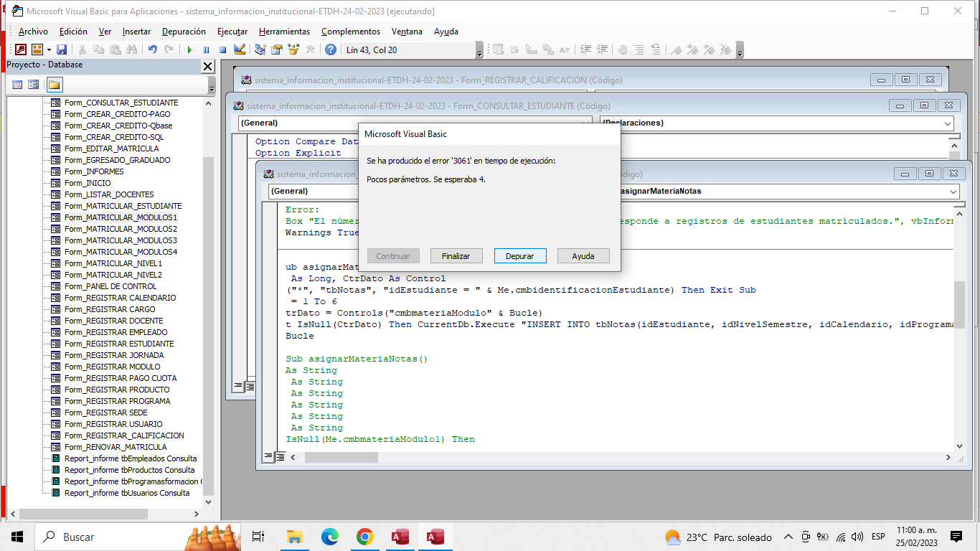Open the Toolbox hammer-and-wrench icon

[310, 50]
